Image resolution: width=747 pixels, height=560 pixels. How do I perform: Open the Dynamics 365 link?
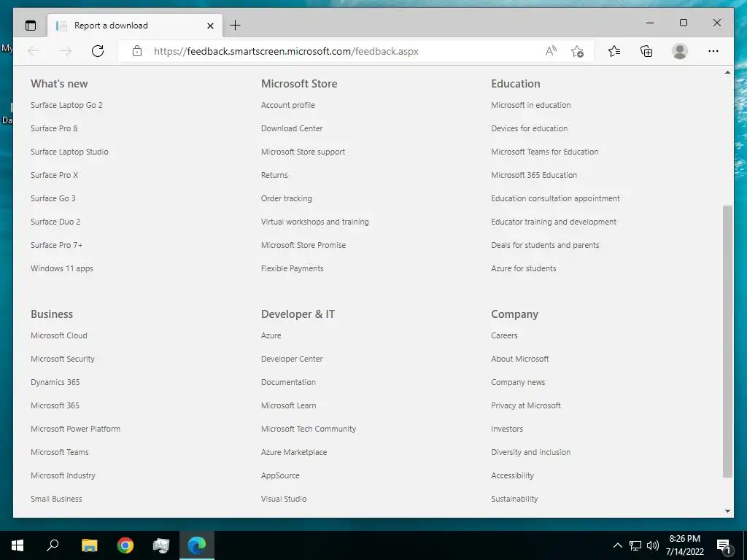[x=55, y=382]
